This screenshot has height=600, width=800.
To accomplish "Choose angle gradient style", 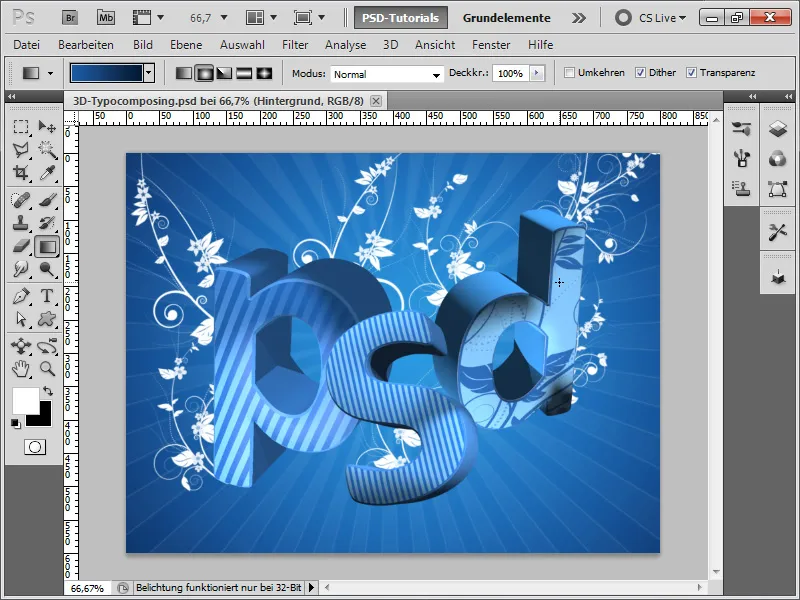I will (x=224, y=73).
